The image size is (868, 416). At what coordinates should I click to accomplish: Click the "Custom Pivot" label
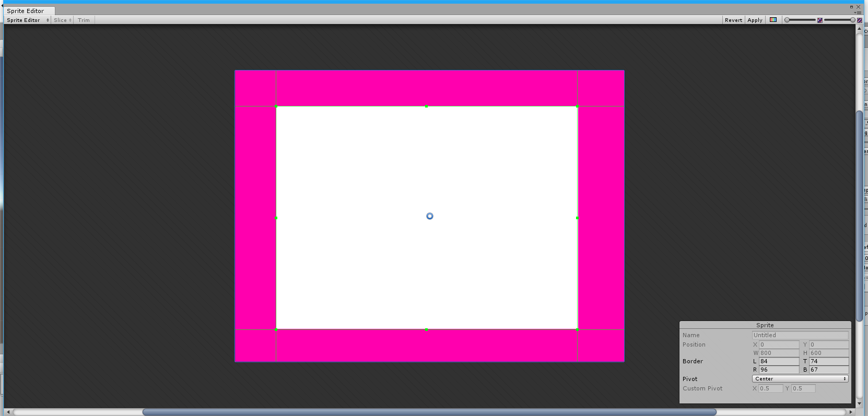click(702, 388)
